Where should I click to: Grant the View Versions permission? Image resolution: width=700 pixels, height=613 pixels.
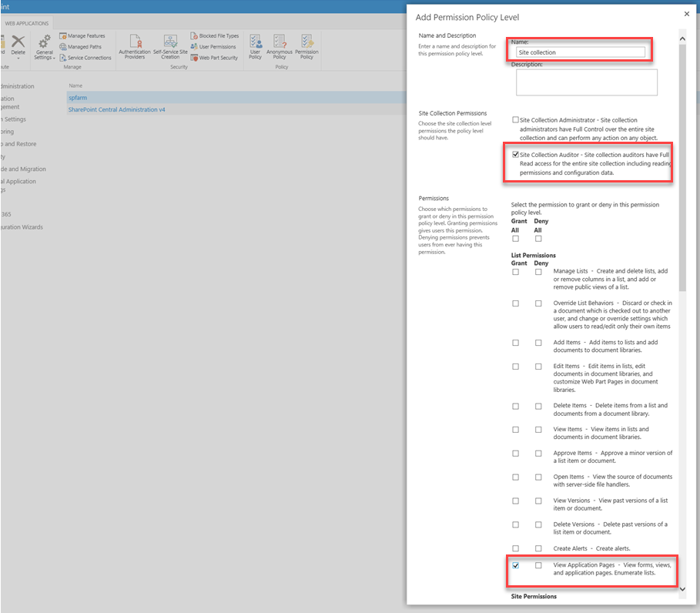click(516, 501)
